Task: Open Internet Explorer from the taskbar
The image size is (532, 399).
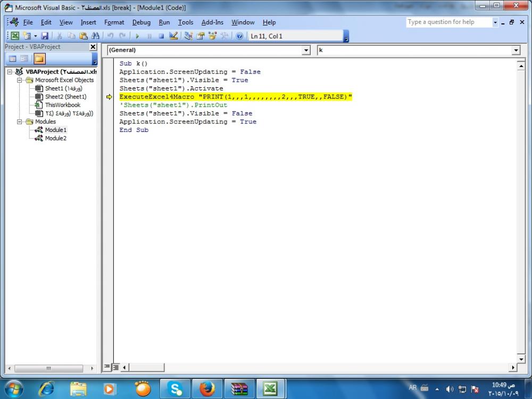Action: [x=46, y=389]
